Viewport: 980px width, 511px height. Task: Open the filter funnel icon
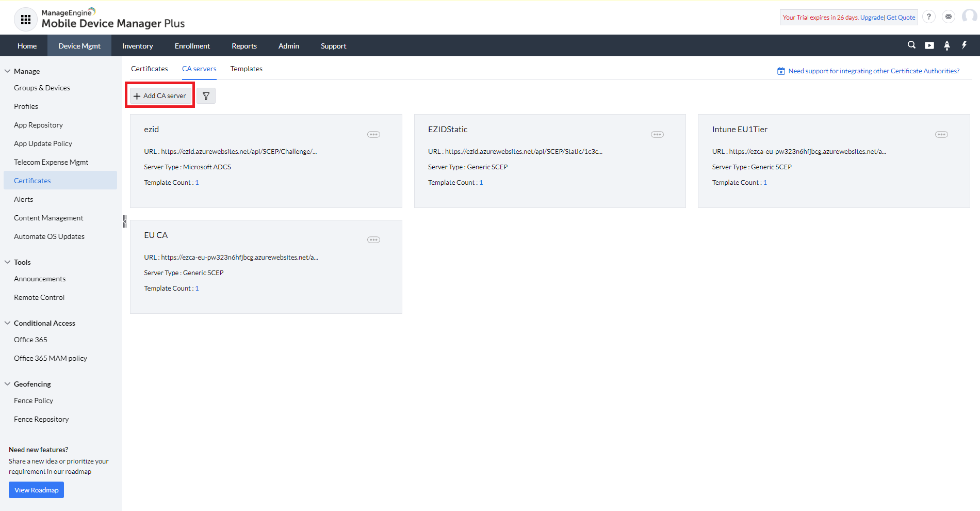tap(206, 96)
